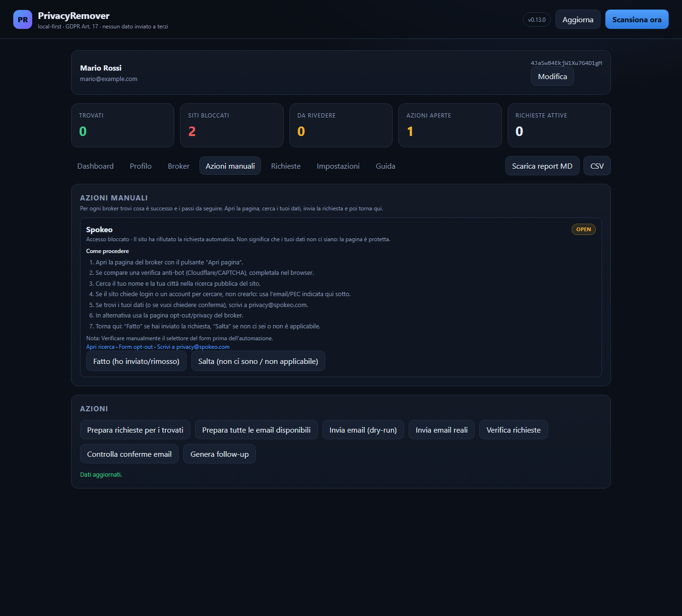Click the Genera follow-up button
Viewport: 682px width, 616px height.
(219, 454)
